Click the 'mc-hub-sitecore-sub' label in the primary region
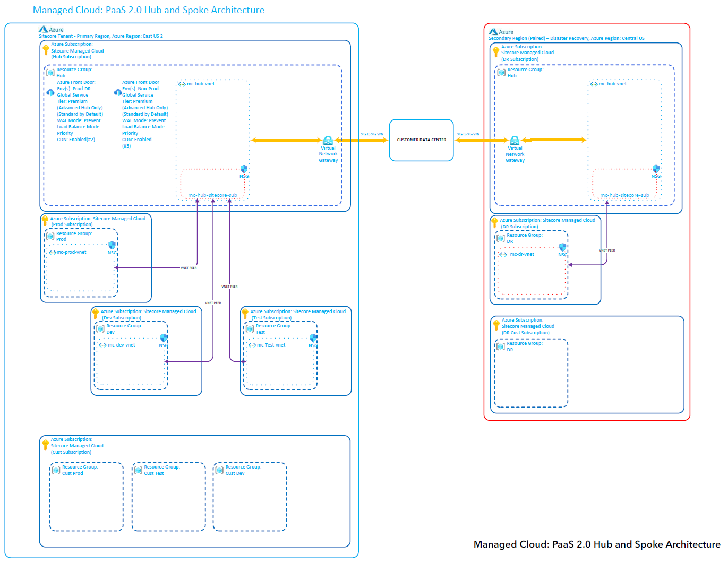The image size is (728, 563). click(212, 195)
